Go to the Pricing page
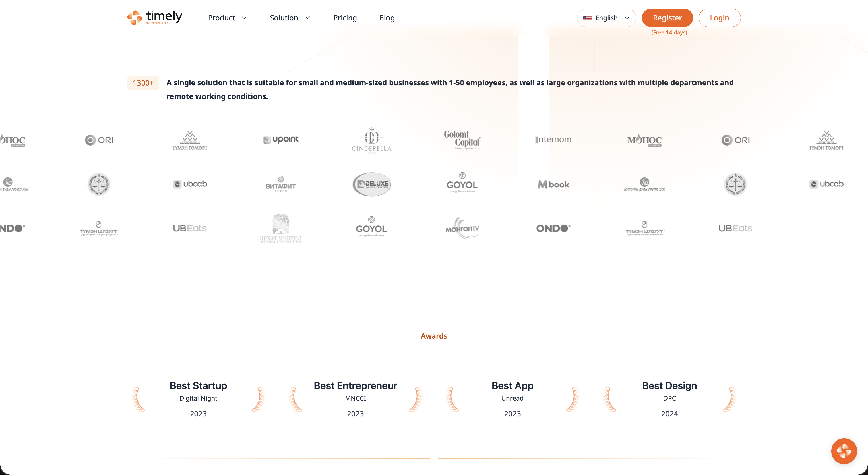 click(345, 18)
